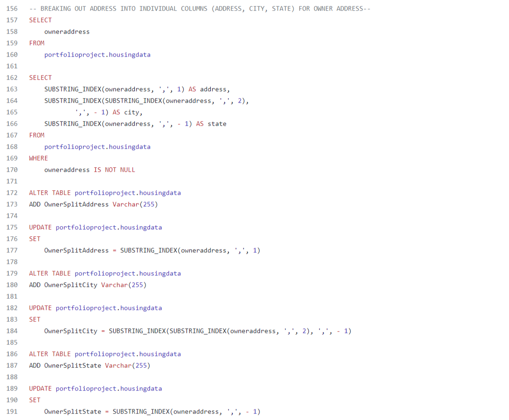Click 'owneraddress' on line 158
Image resolution: width=509 pixels, height=420 pixels.
point(67,31)
